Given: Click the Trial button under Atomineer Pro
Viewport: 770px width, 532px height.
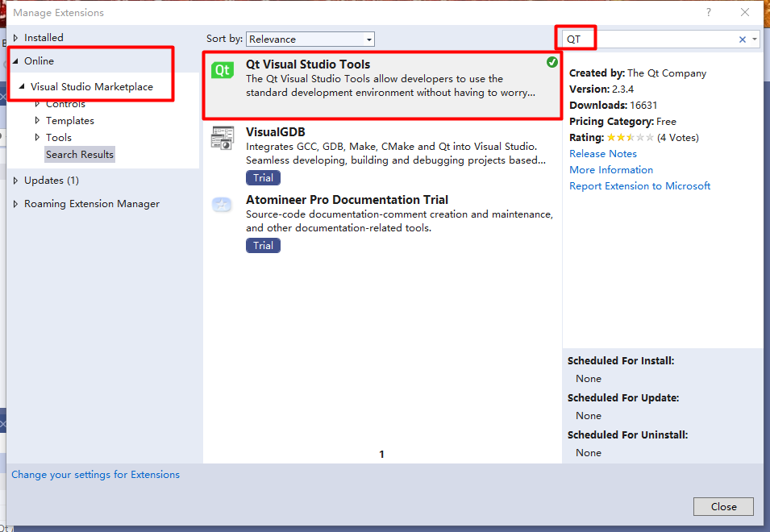Looking at the screenshot, I should tap(263, 245).
